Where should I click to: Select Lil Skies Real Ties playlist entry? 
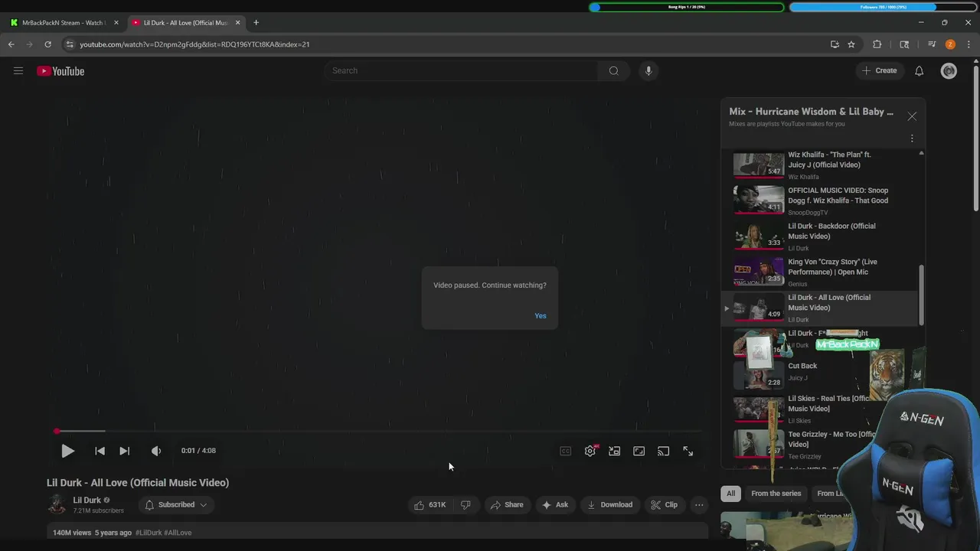coord(804,409)
